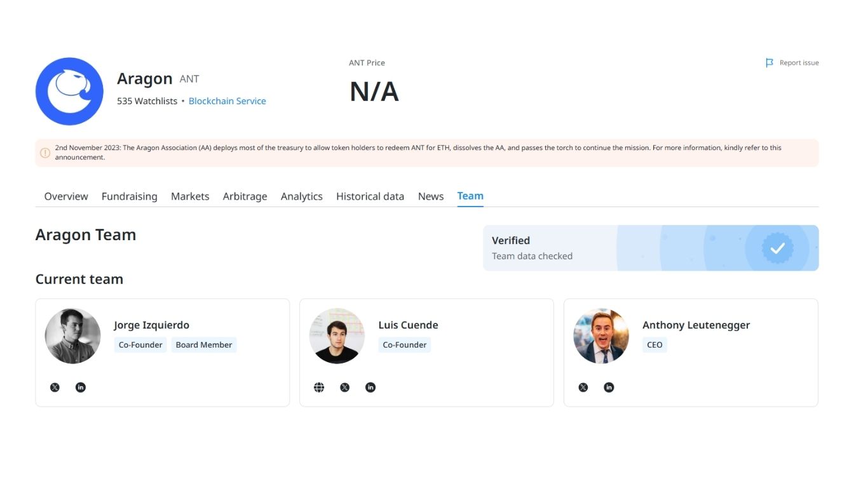Screen dimensions: 868x488
Task: Click the website globe icon under Luis Cuende
Action: click(x=319, y=387)
